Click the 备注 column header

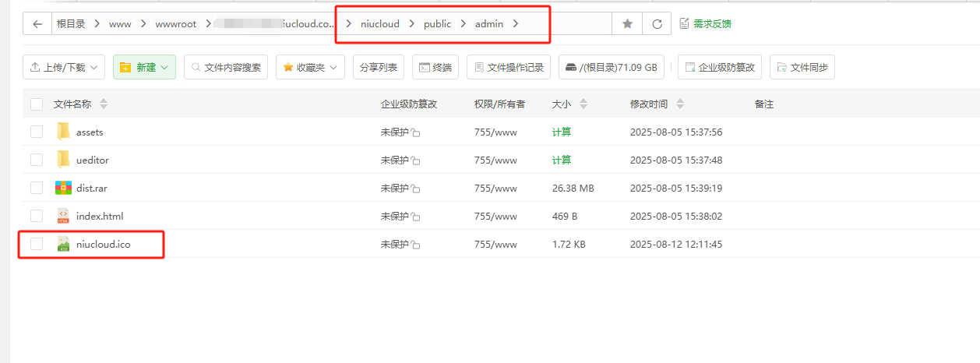(x=764, y=104)
